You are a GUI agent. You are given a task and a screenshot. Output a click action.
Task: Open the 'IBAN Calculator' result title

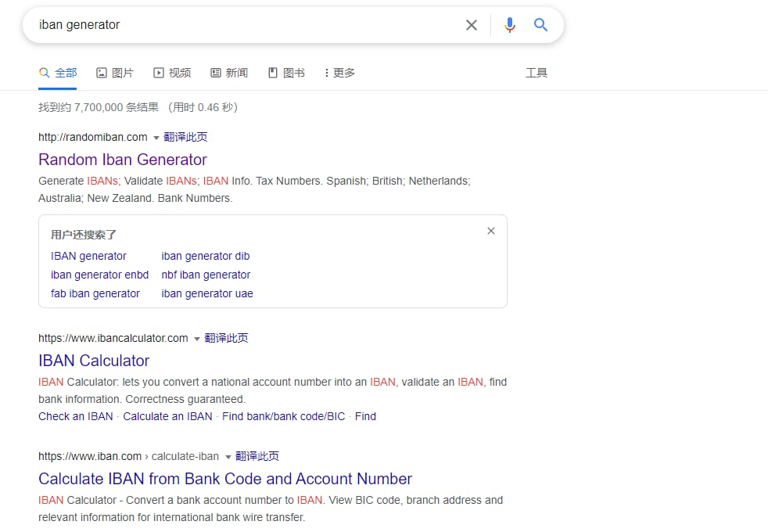[x=94, y=361]
